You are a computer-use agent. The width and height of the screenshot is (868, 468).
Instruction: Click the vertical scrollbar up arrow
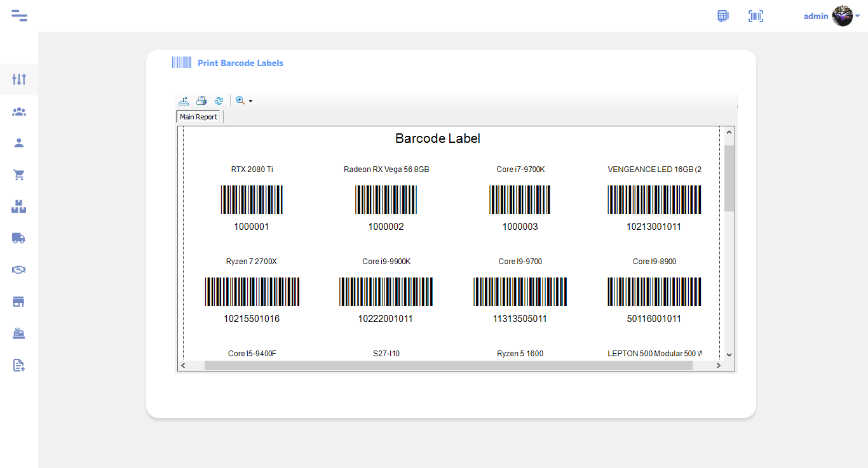point(729,133)
